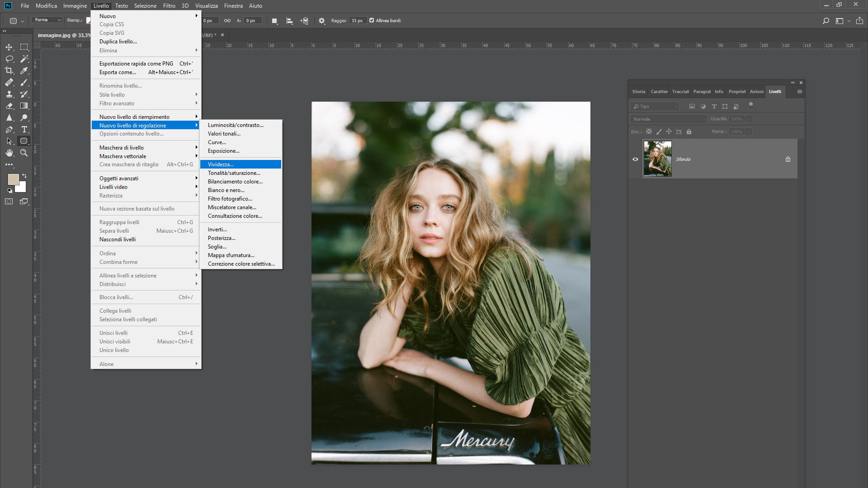Click the Sfondo layer lock icon
The image size is (868, 488).
(788, 159)
